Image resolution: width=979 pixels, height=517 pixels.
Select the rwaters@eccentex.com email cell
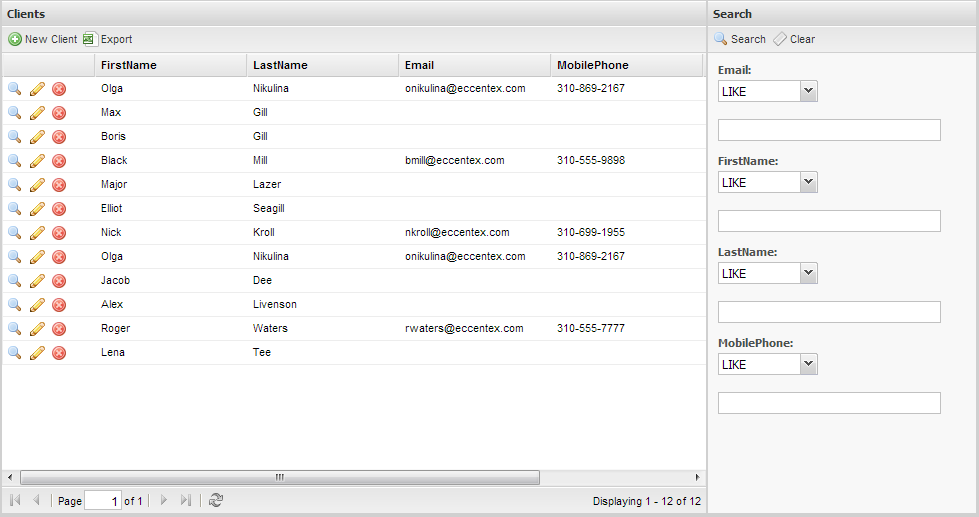(x=464, y=328)
